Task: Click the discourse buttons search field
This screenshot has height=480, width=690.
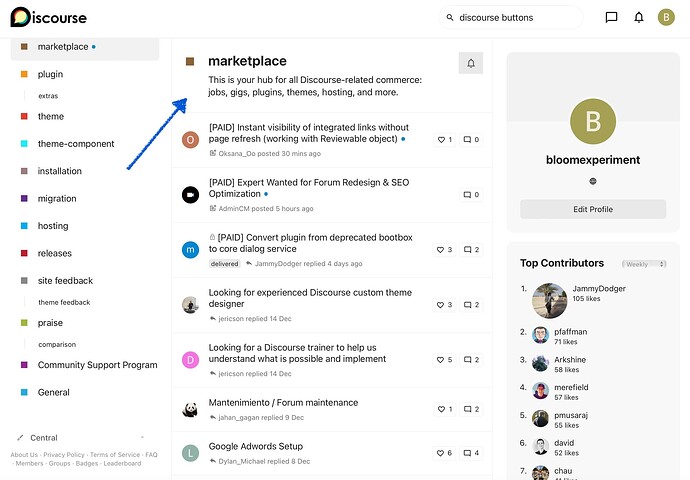Action: tap(511, 18)
